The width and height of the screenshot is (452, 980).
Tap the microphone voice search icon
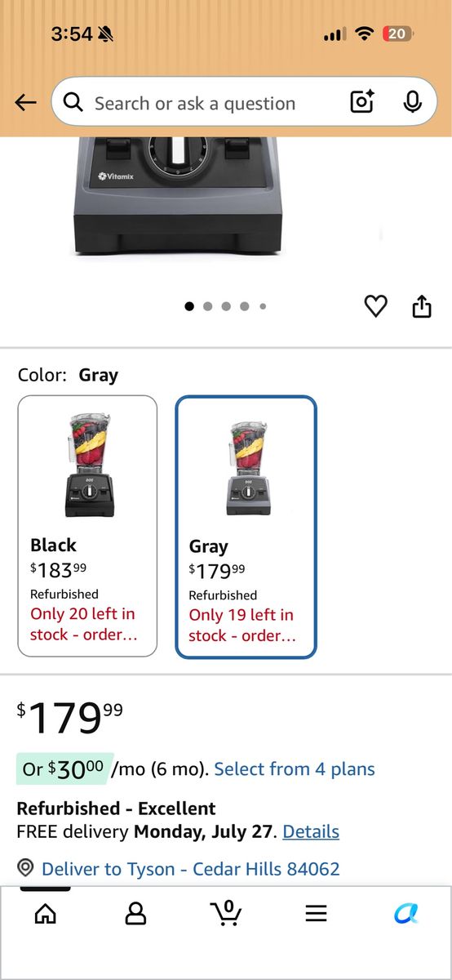tap(413, 102)
